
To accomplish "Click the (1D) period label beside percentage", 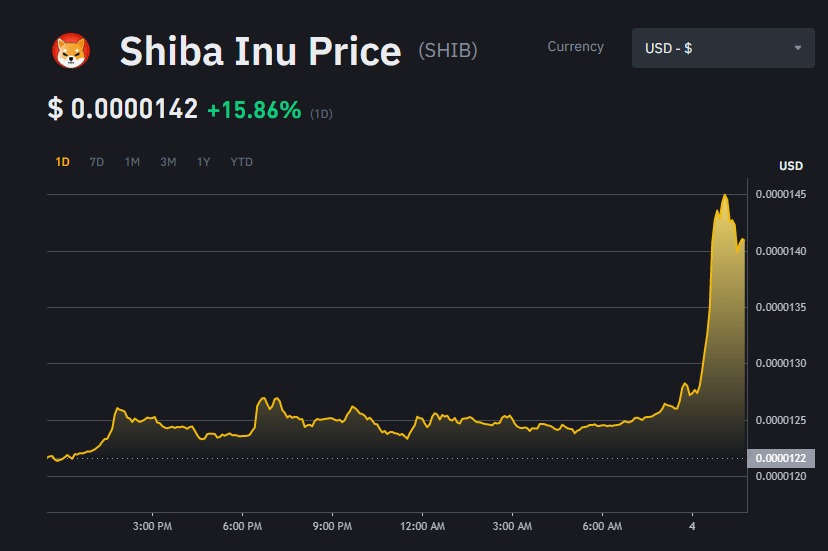I will click(x=321, y=114).
